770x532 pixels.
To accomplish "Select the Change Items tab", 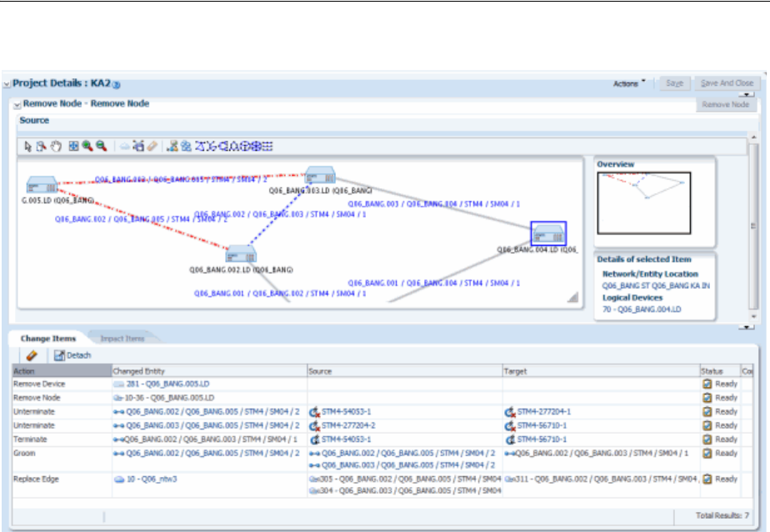I will [x=48, y=339].
